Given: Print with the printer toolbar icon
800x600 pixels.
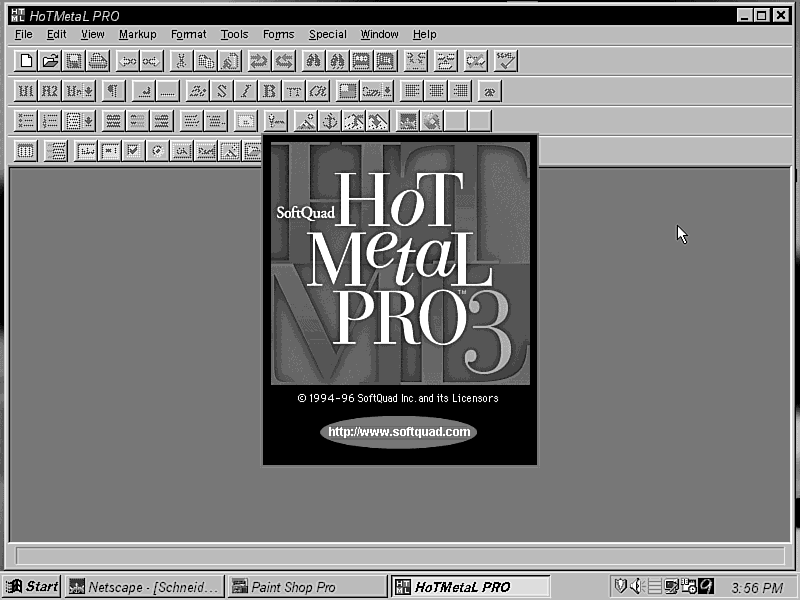Looking at the screenshot, I should point(98,61).
